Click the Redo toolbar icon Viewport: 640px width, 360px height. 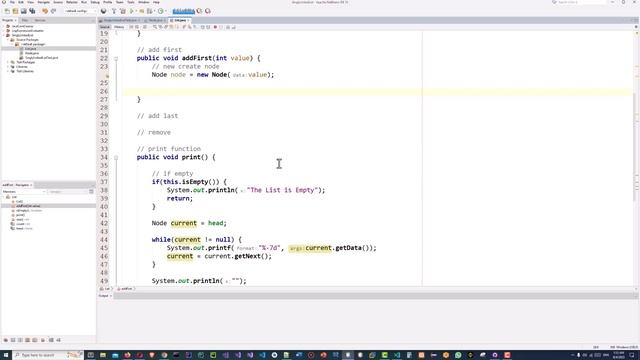(x=53, y=11)
